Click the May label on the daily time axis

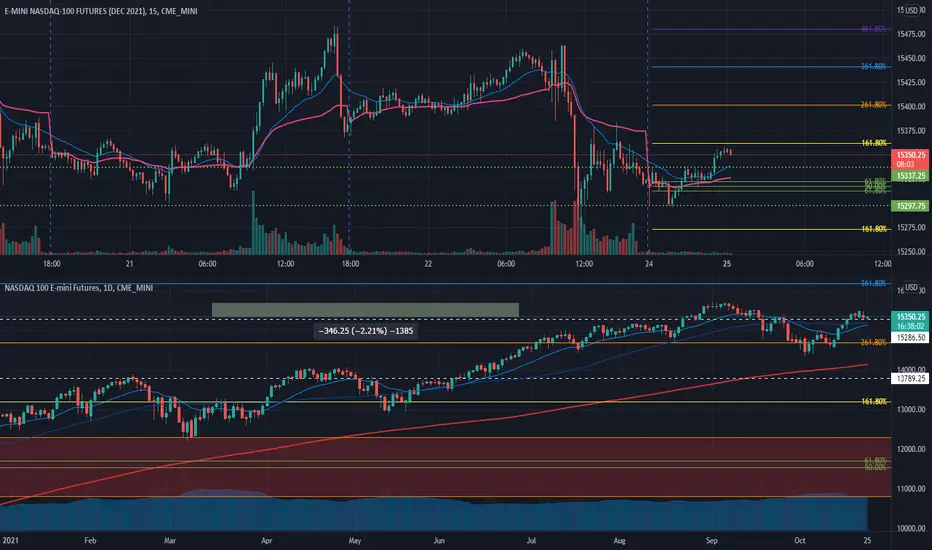tap(355, 540)
